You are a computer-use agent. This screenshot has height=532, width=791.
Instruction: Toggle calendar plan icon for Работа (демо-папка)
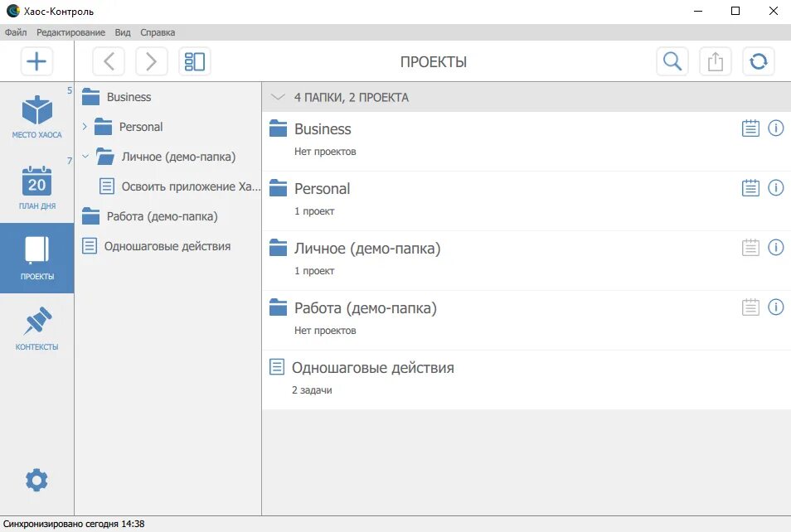click(750, 307)
